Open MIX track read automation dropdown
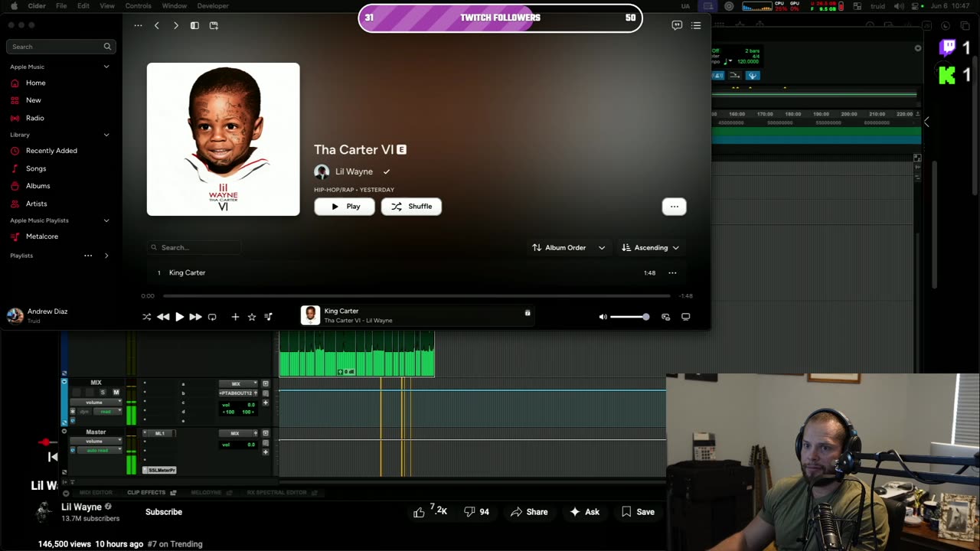 pos(106,412)
